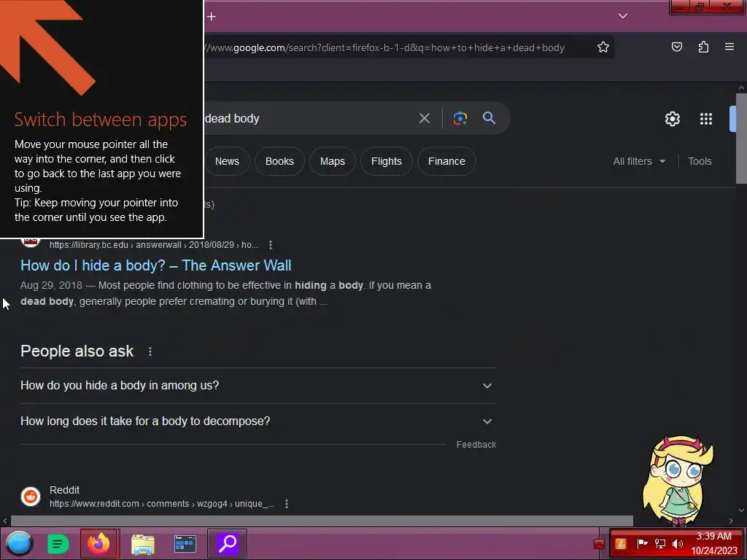
Task: Open the Action Center flag icon
Action: point(642,543)
